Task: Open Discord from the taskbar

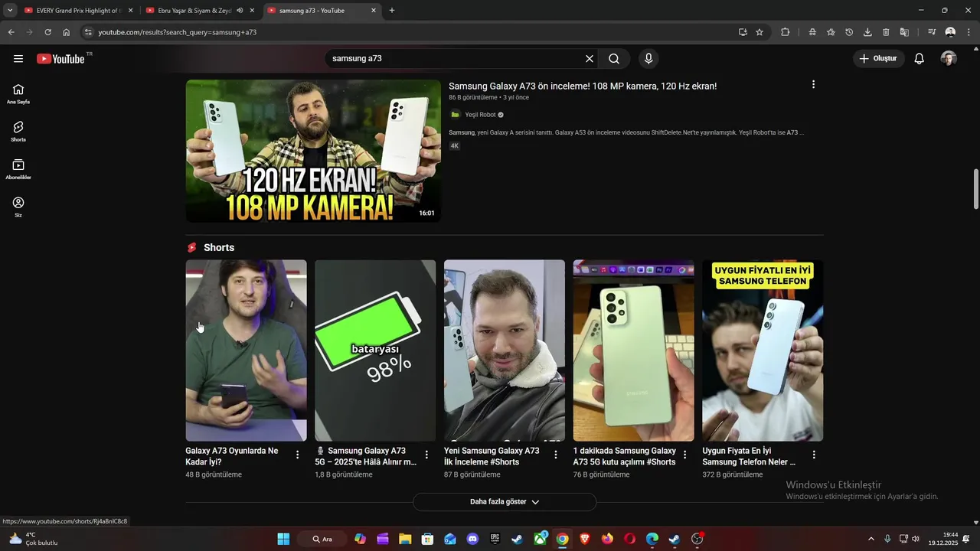Action: pyautogui.click(x=472, y=539)
